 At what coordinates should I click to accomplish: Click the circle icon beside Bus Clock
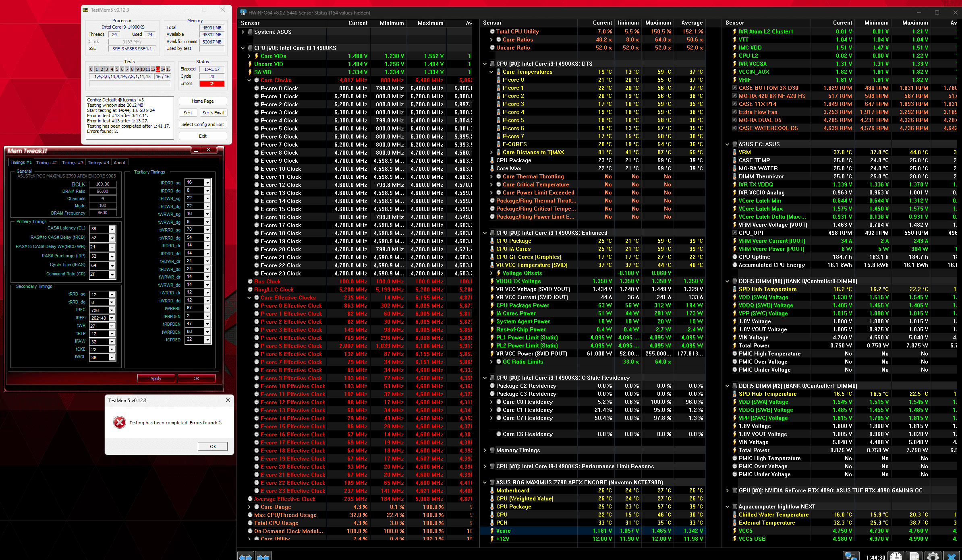point(250,281)
